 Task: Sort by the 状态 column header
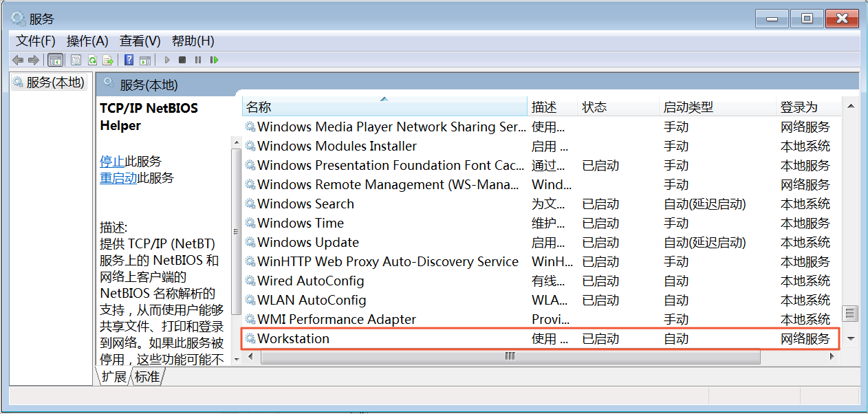point(618,107)
